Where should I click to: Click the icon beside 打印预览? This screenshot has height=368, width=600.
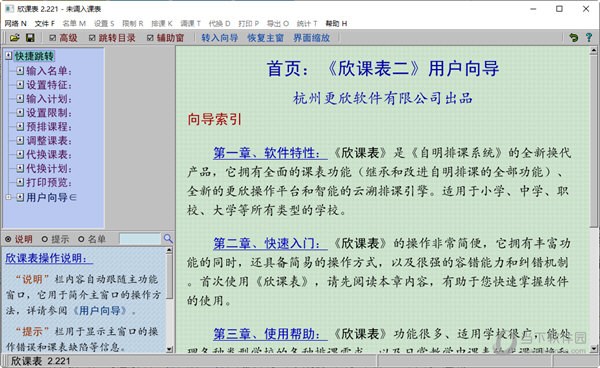point(20,182)
